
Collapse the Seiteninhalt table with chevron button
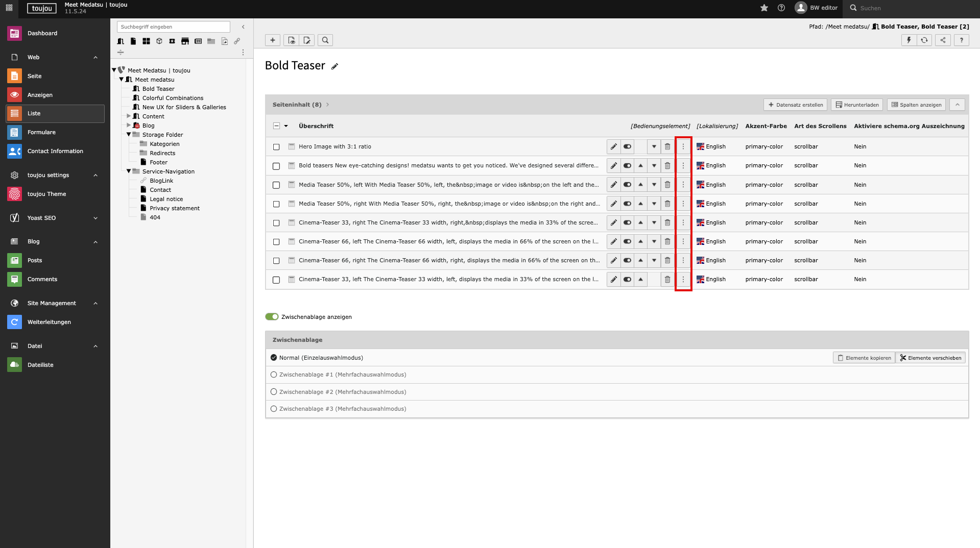957,105
